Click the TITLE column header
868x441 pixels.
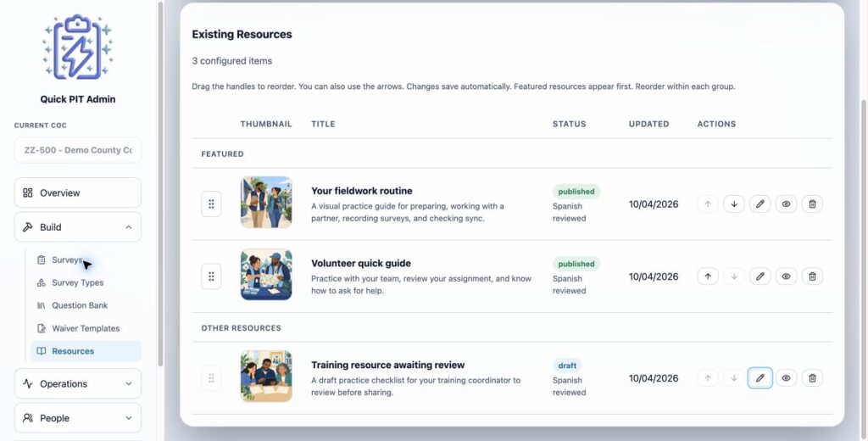point(323,124)
